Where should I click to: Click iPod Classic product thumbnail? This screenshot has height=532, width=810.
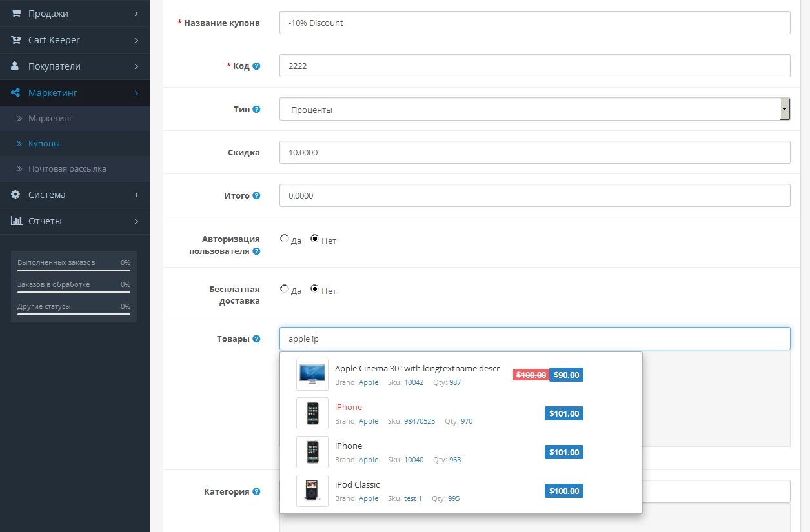pos(312,491)
